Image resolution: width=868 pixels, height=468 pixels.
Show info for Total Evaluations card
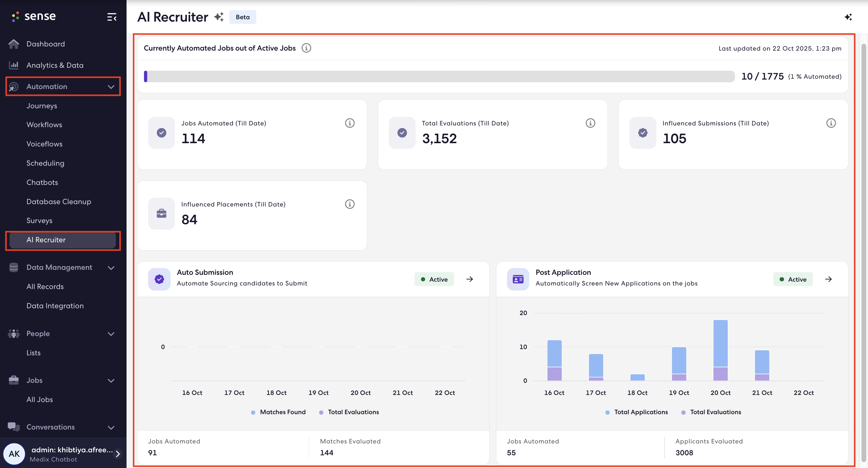pos(590,123)
